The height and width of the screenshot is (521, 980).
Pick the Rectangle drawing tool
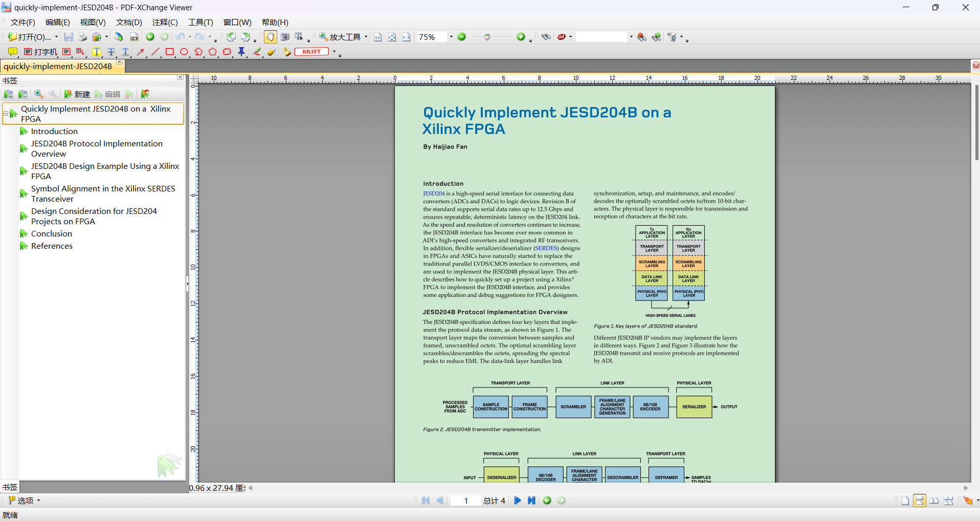tap(170, 52)
